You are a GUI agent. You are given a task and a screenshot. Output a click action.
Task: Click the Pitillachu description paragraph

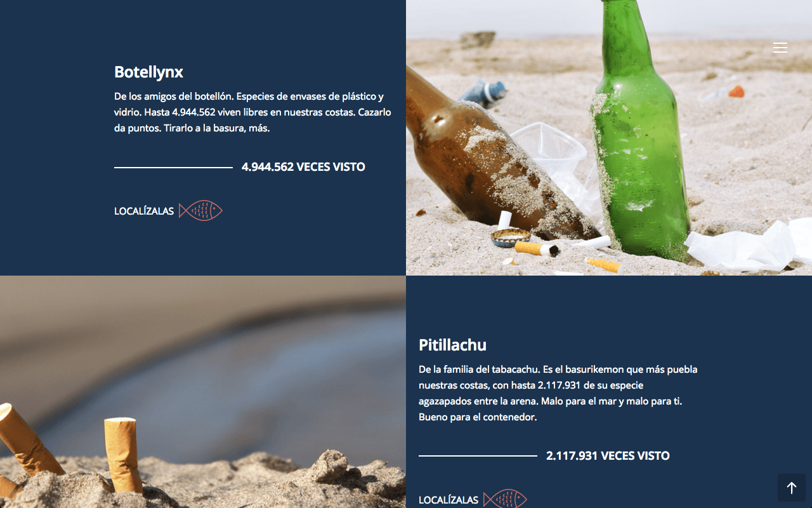click(x=558, y=393)
